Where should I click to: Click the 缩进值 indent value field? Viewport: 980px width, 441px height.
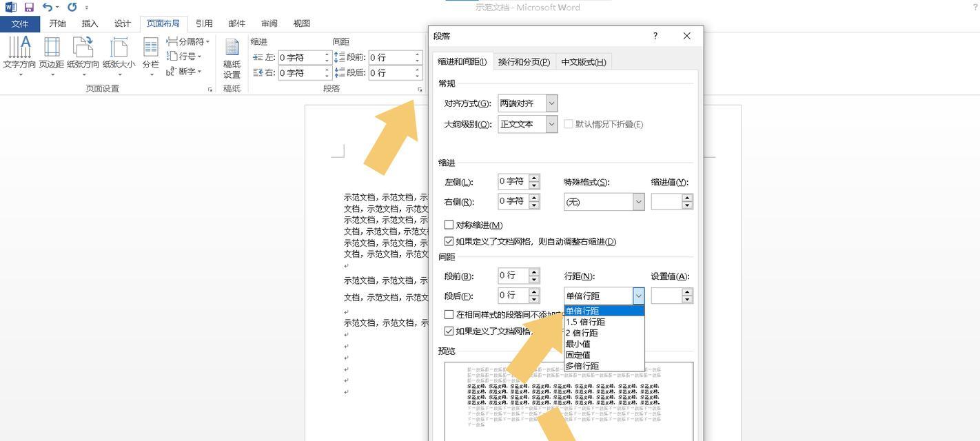coord(666,202)
